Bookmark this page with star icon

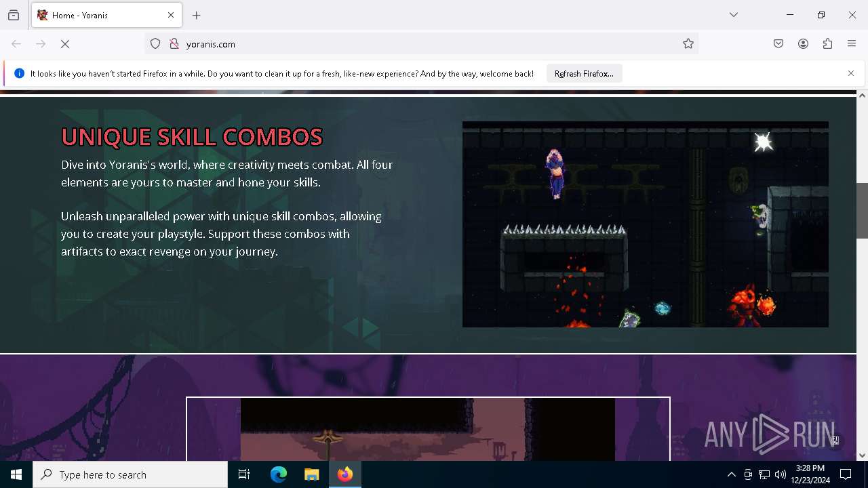688,44
